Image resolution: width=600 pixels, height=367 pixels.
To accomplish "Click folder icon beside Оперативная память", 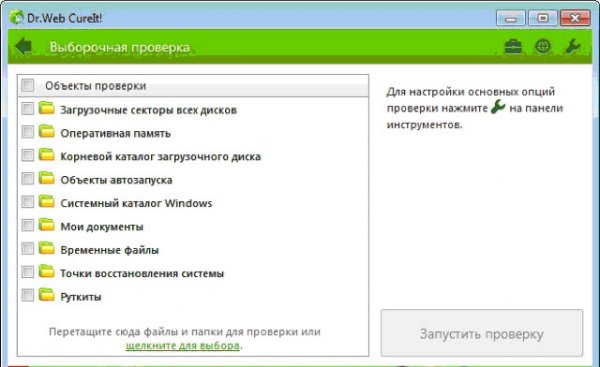I will pyautogui.click(x=47, y=132).
